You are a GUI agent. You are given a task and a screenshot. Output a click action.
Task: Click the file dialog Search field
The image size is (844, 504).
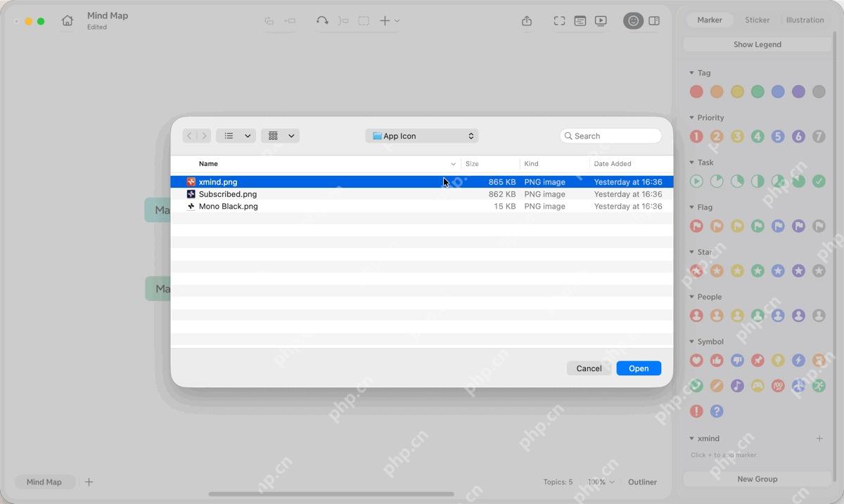pos(610,136)
